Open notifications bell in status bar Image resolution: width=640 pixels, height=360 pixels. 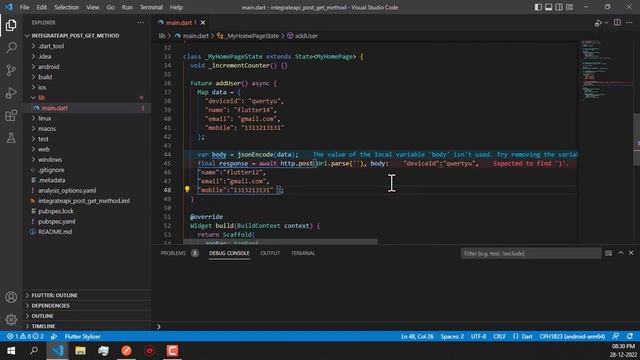(x=630, y=336)
